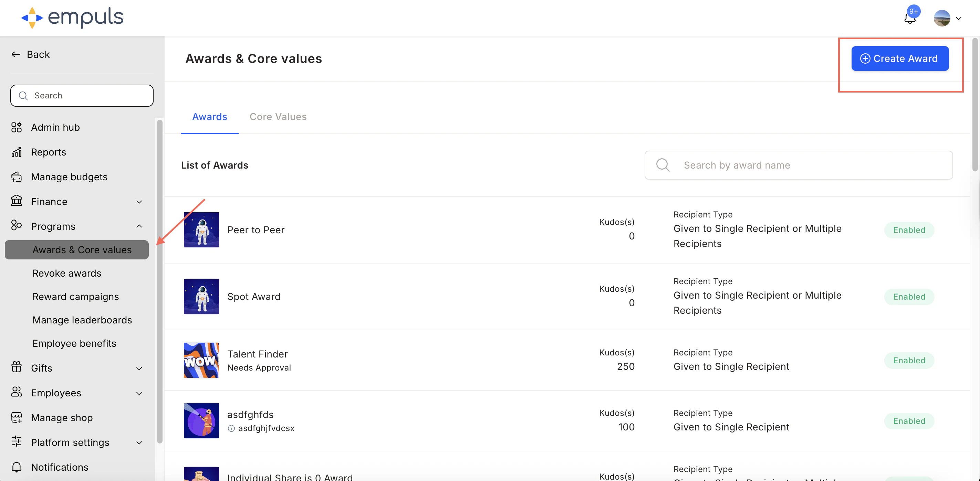The image size is (980, 481).
Task: Click the Talent Finder WOW thumbnail
Action: click(201, 360)
